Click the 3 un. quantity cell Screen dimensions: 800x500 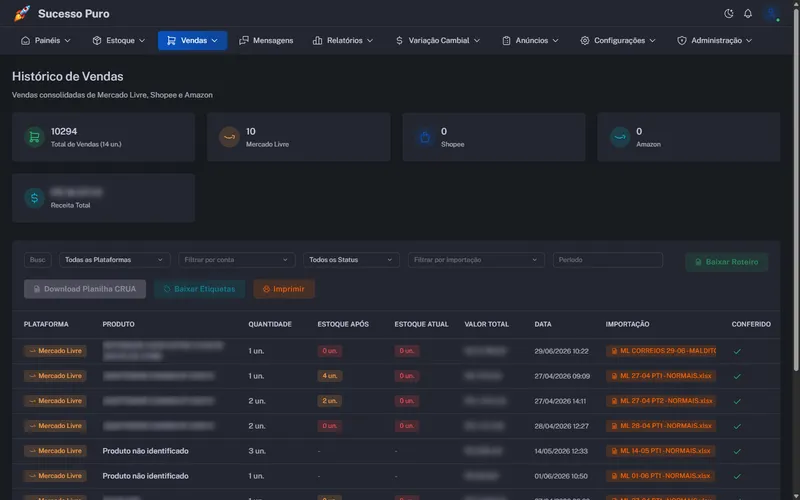[x=257, y=451]
